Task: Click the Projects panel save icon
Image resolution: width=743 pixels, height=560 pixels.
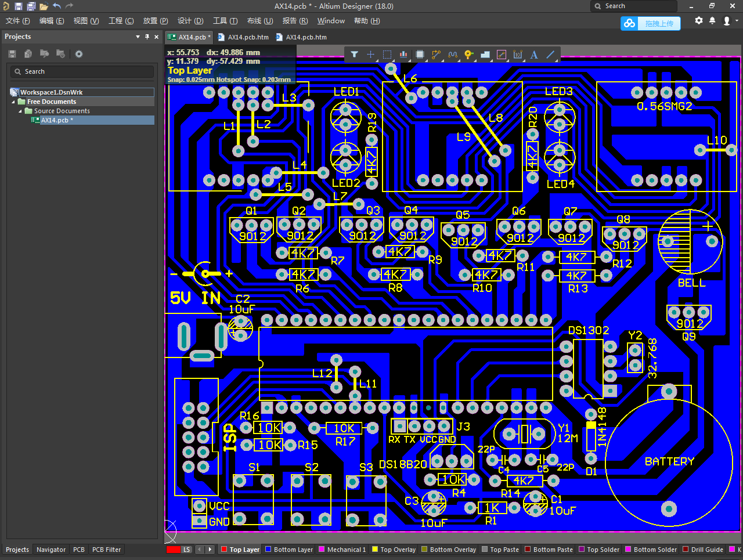Action: [12, 54]
